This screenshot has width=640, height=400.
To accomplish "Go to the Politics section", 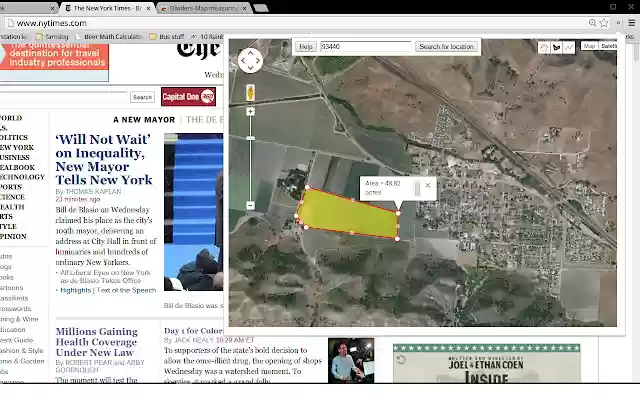I will [x=14, y=138].
